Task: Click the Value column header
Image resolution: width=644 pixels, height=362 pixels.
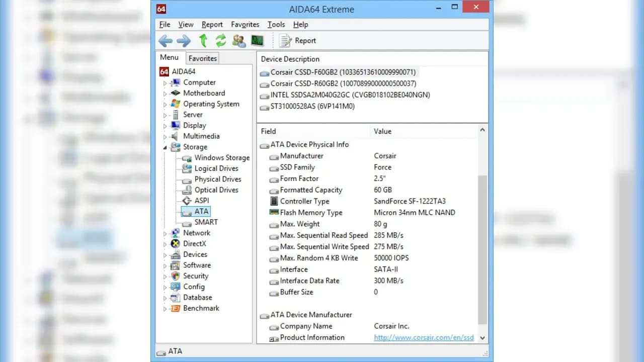Action: coord(423,131)
